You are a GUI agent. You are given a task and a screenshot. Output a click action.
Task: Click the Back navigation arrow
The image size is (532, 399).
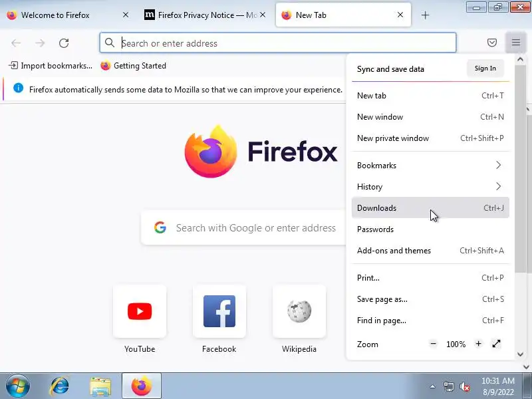pyautogui.click(x=16, y=43)
